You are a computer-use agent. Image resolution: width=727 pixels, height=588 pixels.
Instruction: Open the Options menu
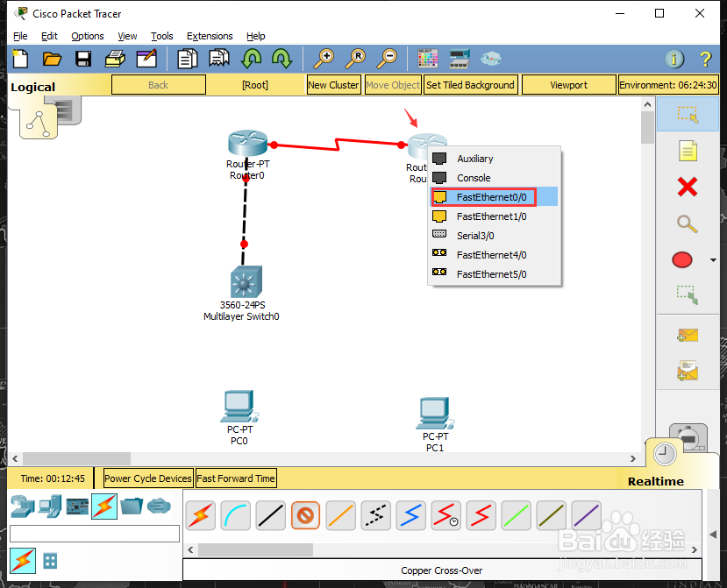[87, 36]
